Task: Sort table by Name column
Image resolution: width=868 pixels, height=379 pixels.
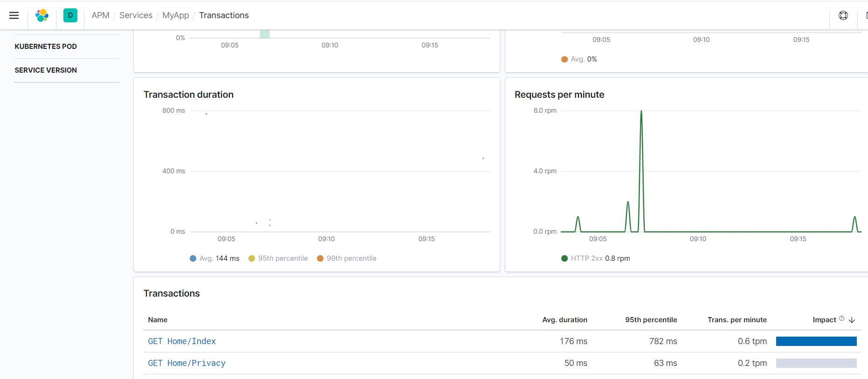Action: pyautogui.click(x=158, y=320)
